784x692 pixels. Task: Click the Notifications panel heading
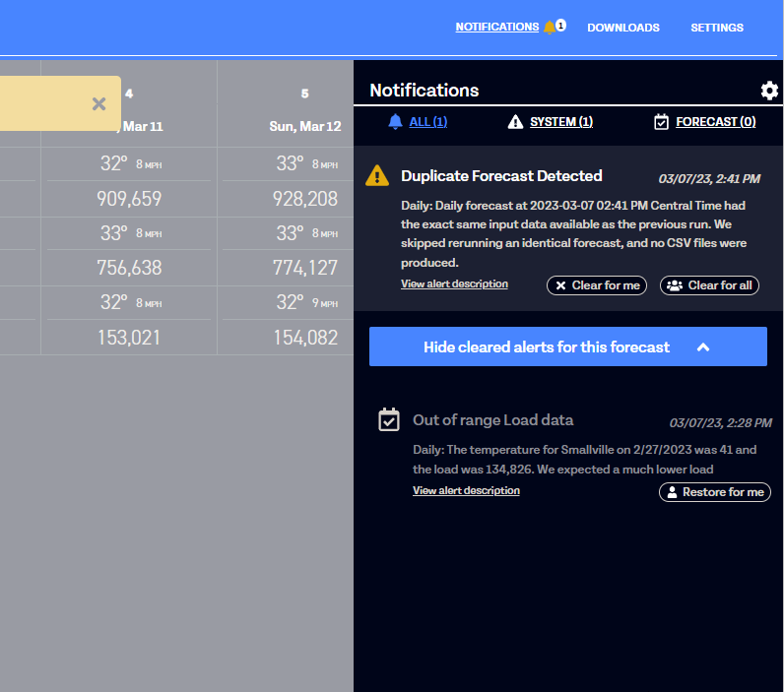[x=424, y=91]
